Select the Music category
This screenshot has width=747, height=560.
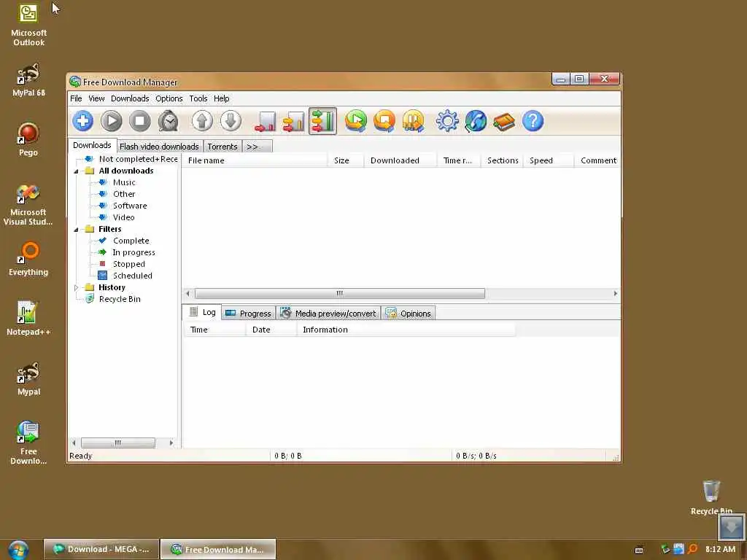(x=124, y=182)
